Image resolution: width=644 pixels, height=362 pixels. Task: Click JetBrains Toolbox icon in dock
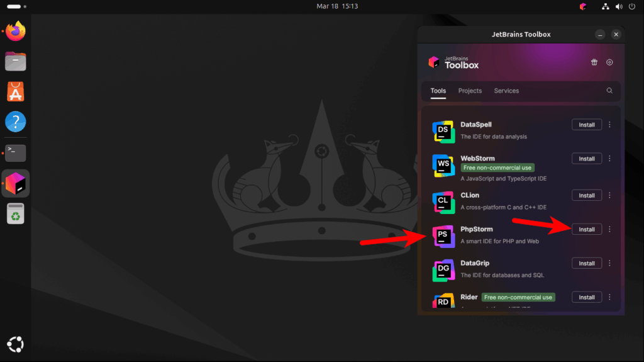[x=16, y=183]
